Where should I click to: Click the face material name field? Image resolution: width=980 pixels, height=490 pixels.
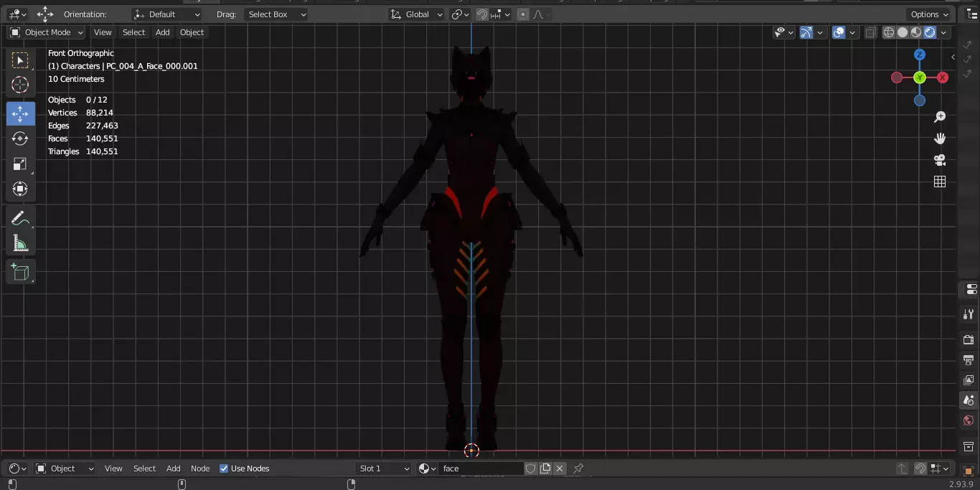481,468
